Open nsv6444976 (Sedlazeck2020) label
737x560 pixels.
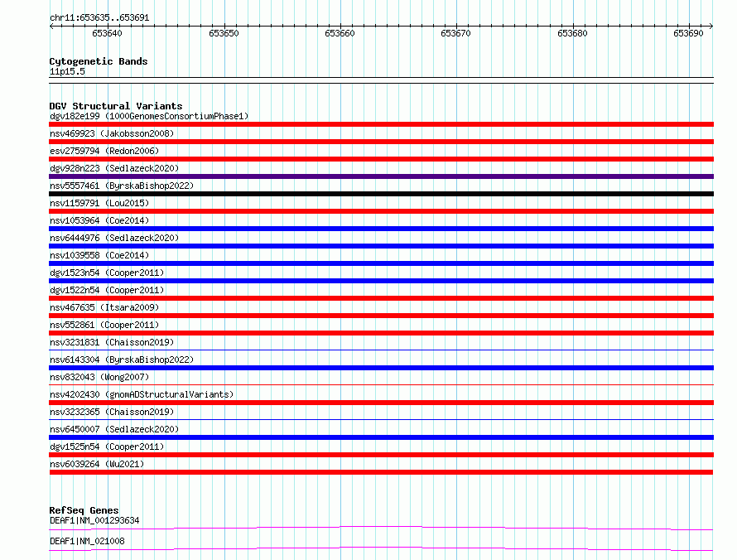[x=114, y=238]
